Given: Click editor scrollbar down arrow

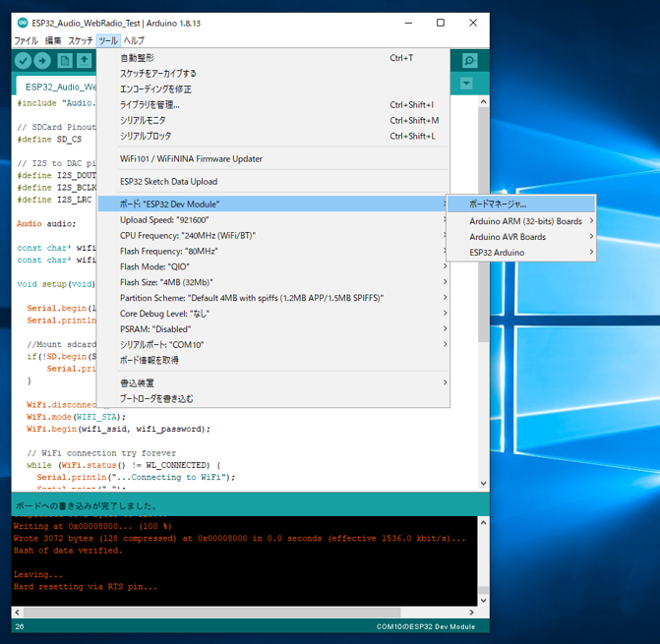Looking at the screenshot, I should click(483, 484).
